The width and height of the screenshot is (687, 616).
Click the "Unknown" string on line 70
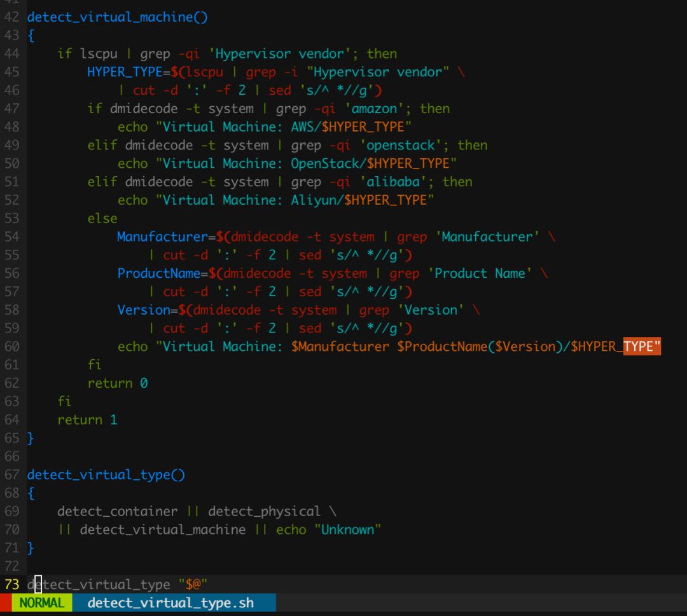(x=347, y=530)
